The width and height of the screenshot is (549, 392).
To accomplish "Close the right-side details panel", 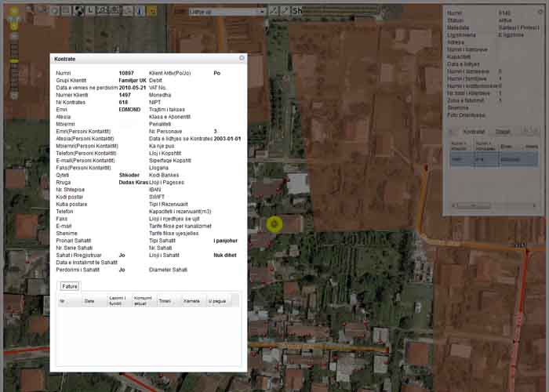I will 538,11.
